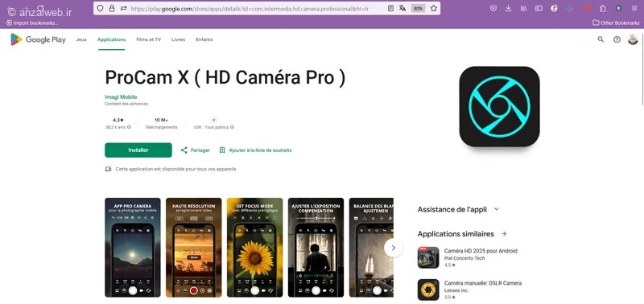Open the Set Focus Mode sunflower screenshot

pyautogui.click(x=254, y=248)
